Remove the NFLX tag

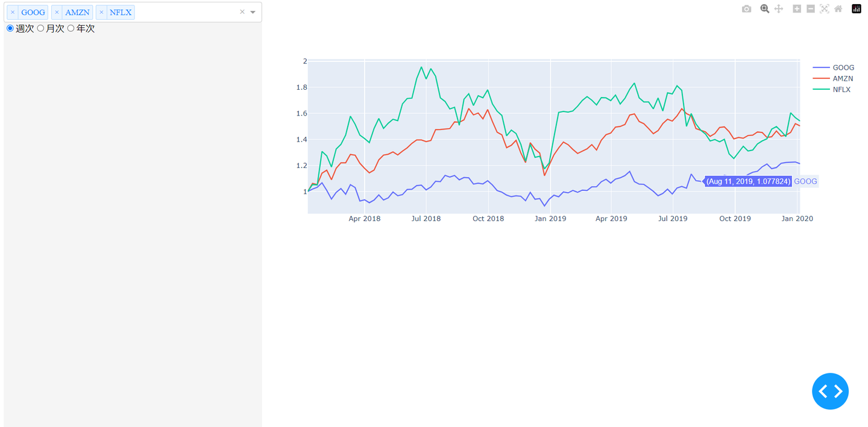tap(101, 12)
